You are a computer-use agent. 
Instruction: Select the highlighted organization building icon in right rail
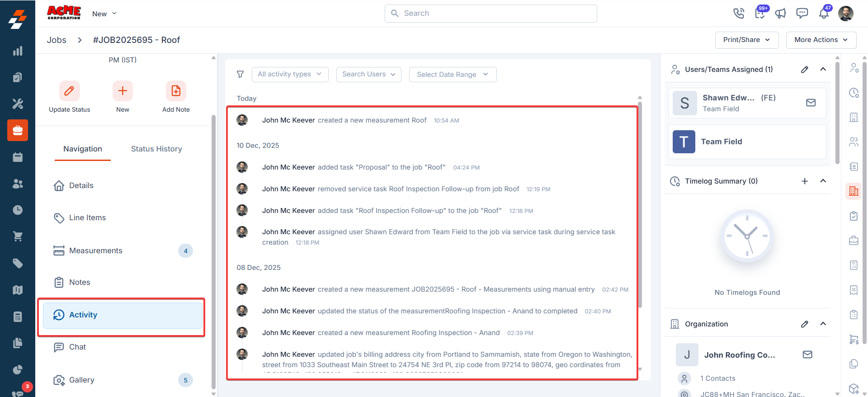854,191
